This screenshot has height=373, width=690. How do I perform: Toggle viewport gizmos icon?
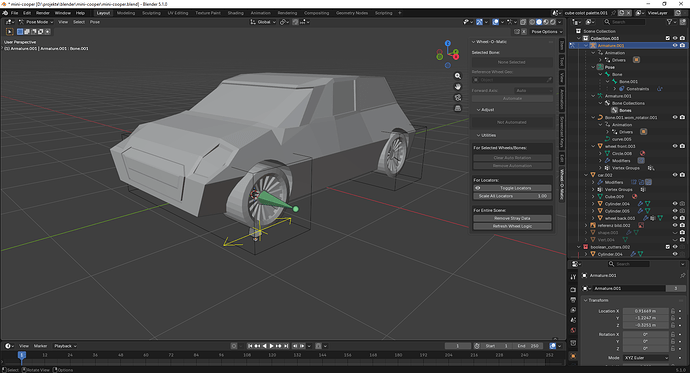tap(479, 22)
